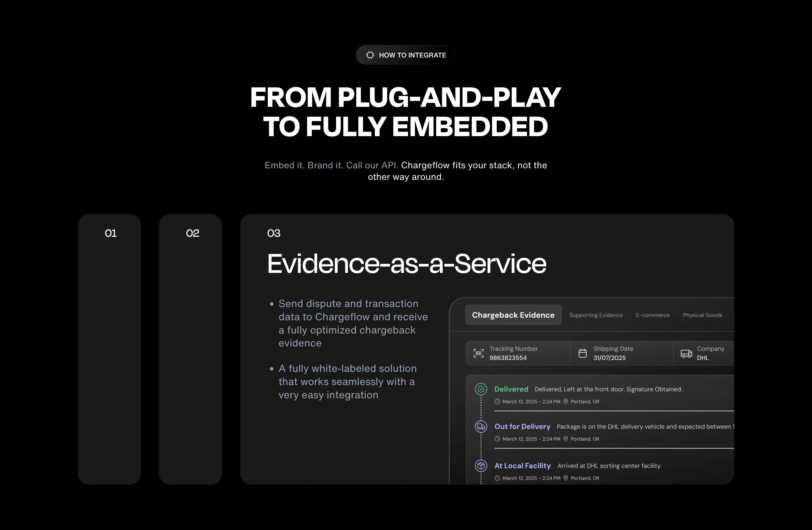812x530 pixels.
Task: Switch to the Chargeback Evidence tab
Action: click(513, 315)
